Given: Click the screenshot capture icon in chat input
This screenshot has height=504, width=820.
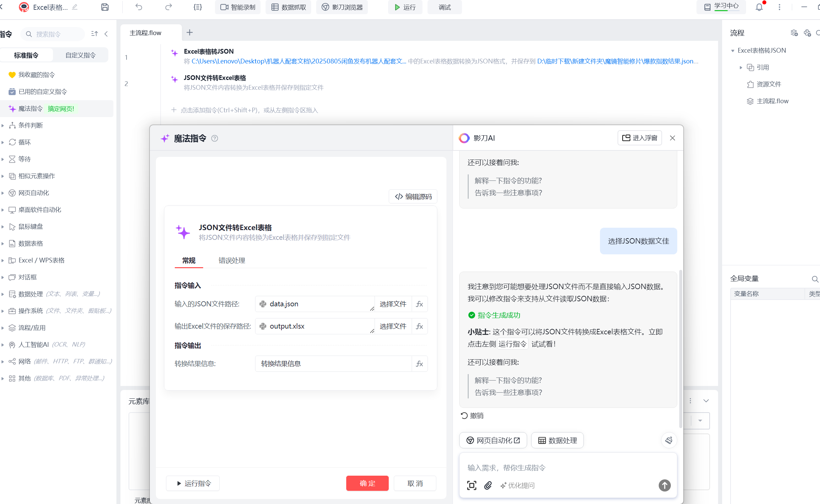Looking at the screenshot, I should 471,485.
